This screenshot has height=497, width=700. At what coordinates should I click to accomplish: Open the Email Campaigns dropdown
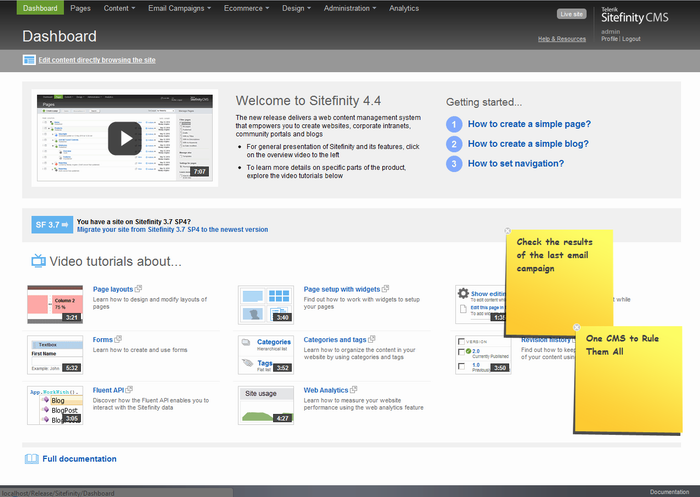tap(179, 8)
